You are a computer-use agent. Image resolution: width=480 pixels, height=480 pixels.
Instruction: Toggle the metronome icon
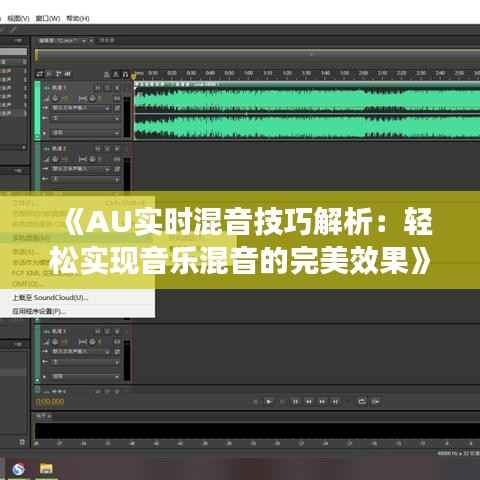[x=116, y=75]
